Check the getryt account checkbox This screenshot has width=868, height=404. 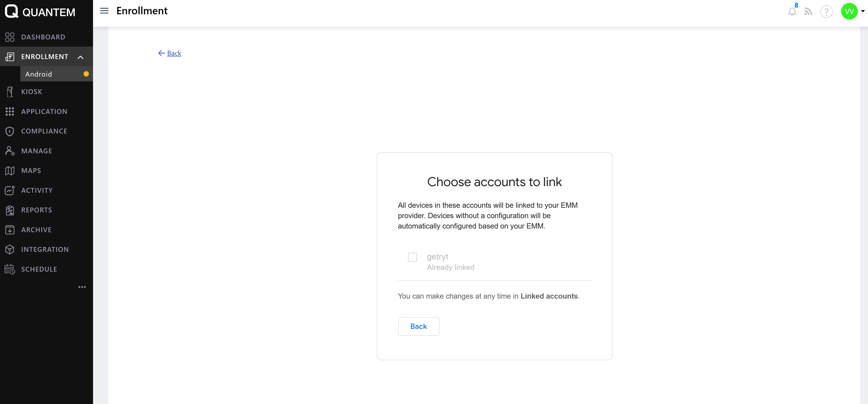(x=413, y=257)
